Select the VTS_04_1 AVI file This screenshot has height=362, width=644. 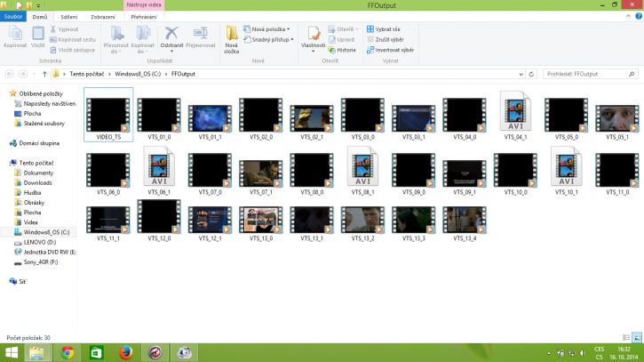[515, 116]
